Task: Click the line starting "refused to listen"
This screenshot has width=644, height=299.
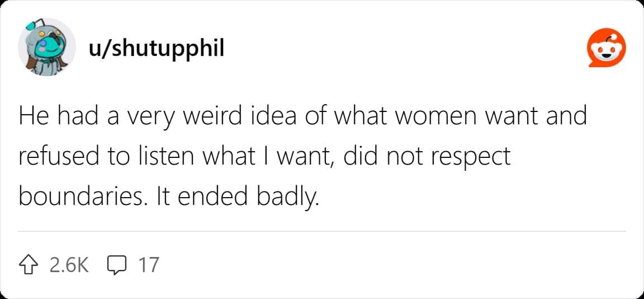Action: [x=264, y=157]
